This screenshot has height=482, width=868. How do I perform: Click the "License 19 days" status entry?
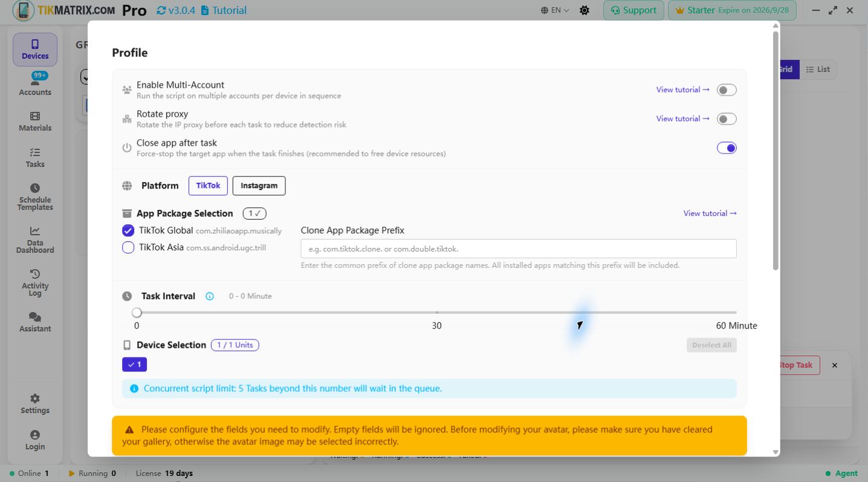click(164, 474)
